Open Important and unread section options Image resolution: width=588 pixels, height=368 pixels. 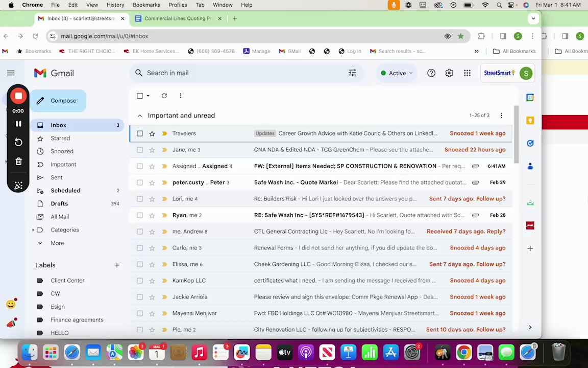(501, 116)
